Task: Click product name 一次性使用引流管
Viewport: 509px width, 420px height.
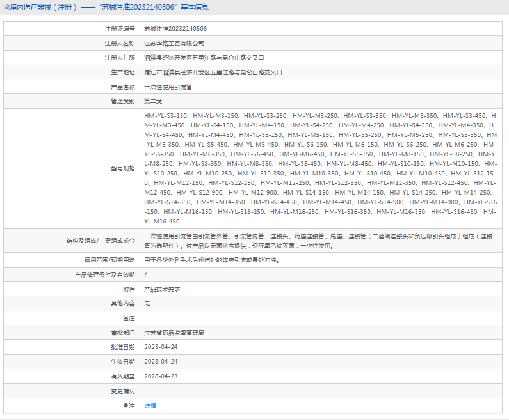Action: click(x=168, y=87)
